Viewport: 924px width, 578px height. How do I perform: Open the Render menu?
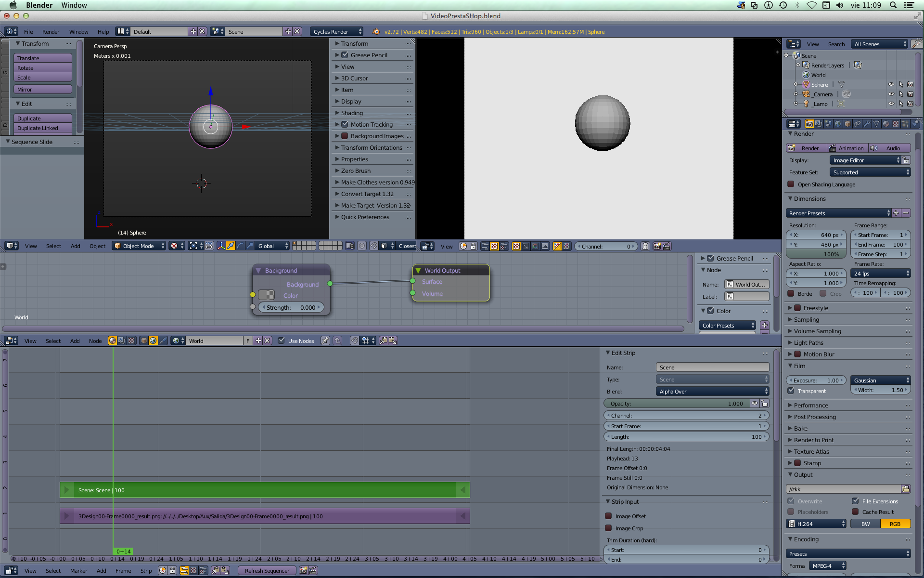point(51,32)
